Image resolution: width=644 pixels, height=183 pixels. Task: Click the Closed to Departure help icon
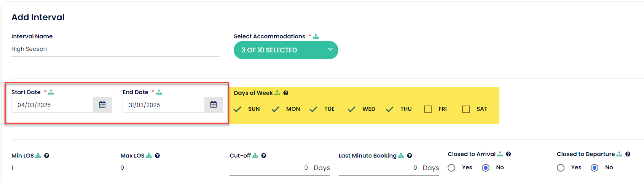pos(628,154)
